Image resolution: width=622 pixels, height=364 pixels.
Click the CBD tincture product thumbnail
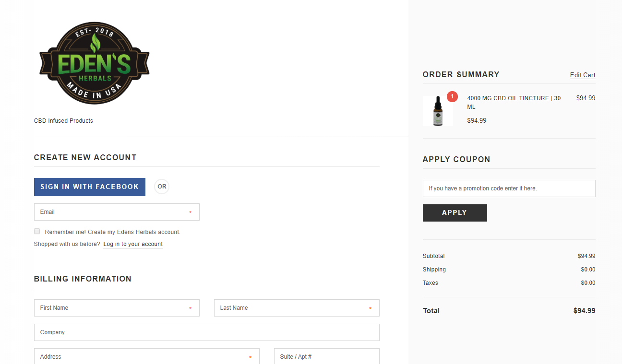(x=438, y=111)
